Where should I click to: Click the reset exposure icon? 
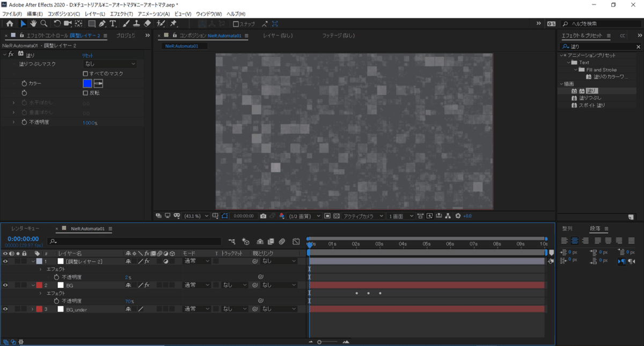coord(458,215)
